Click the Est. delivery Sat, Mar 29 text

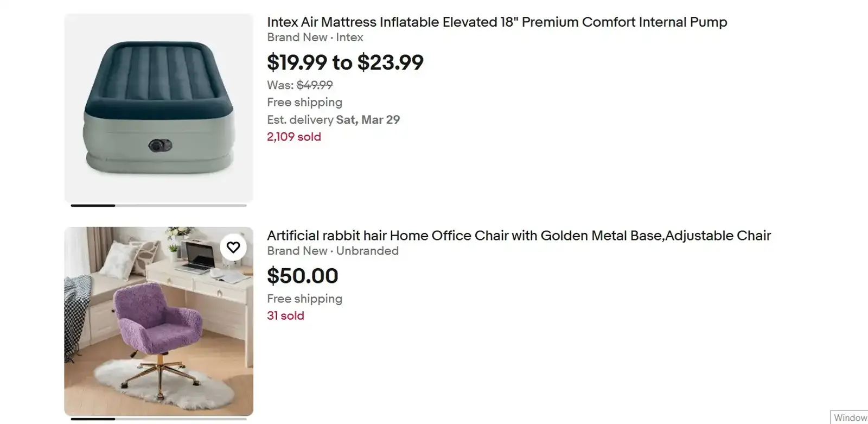(x=333, y=119)
